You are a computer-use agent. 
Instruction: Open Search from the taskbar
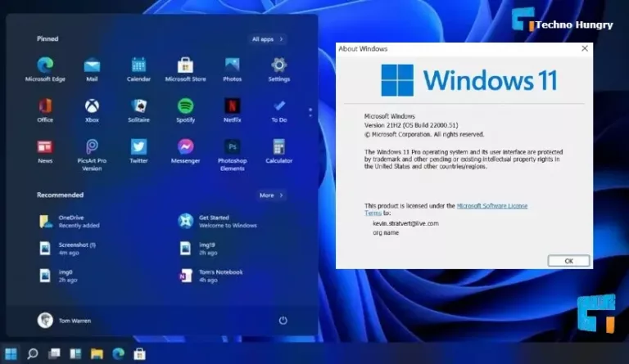pyautogui.click(x=33, y=353)
